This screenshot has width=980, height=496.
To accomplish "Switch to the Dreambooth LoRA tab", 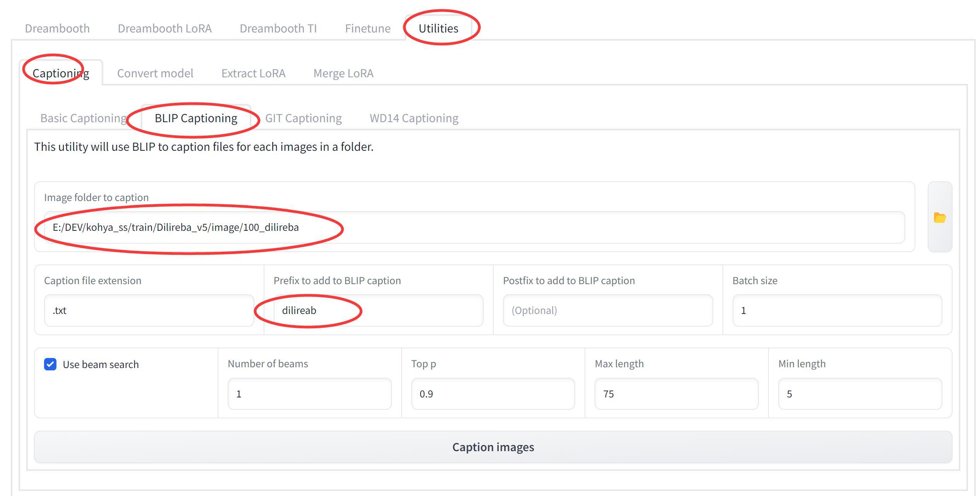I will pos(165,29).
